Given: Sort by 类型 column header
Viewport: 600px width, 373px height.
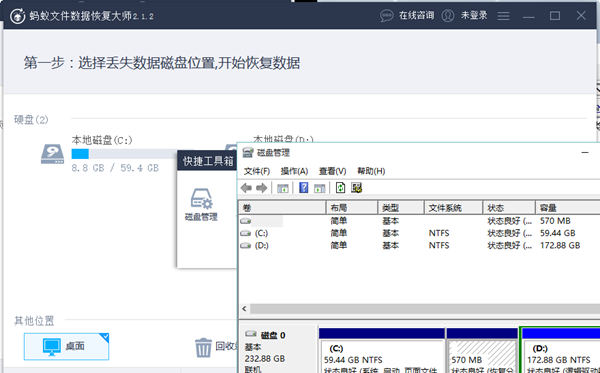Looking at the screenshot, I should [401, 208].
